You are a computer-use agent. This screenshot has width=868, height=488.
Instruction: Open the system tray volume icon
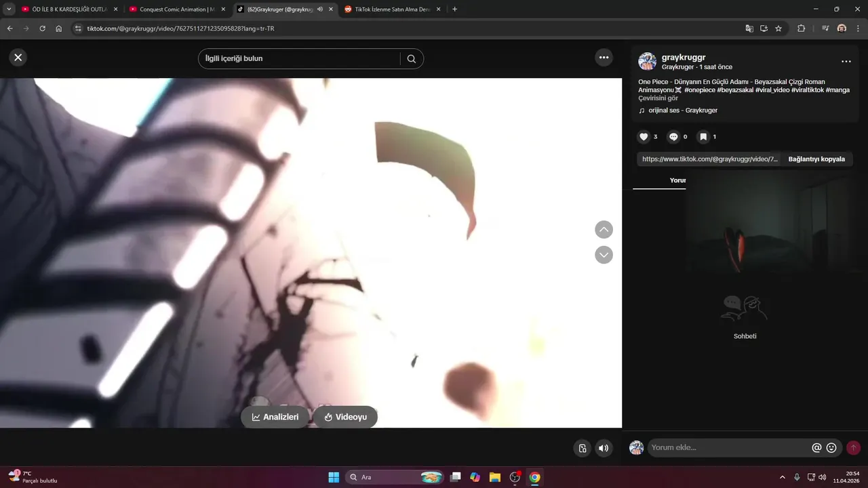823,477
